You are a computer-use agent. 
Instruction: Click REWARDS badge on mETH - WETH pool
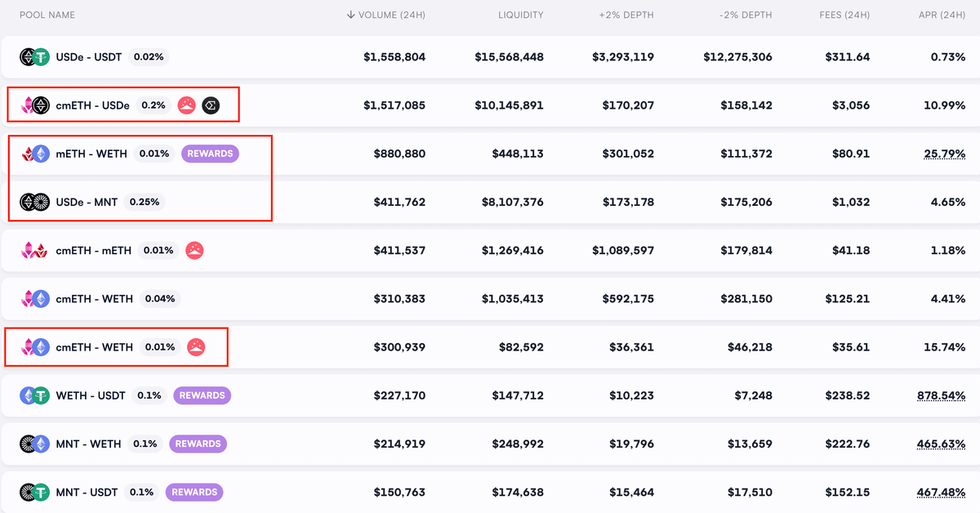tap(210, 154)
